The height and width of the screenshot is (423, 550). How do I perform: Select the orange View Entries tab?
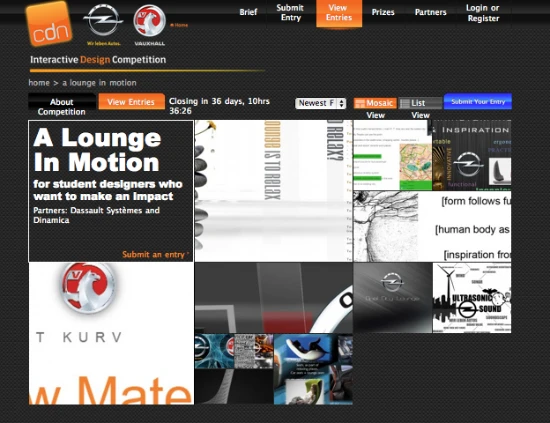[131, 102]
